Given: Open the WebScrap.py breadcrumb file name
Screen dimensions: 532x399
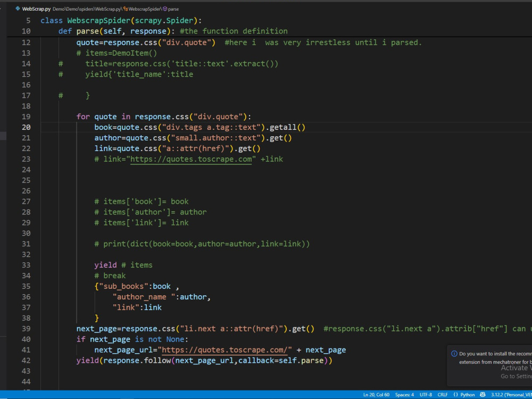Looking at the screenshot, I should tap(36, 9).
